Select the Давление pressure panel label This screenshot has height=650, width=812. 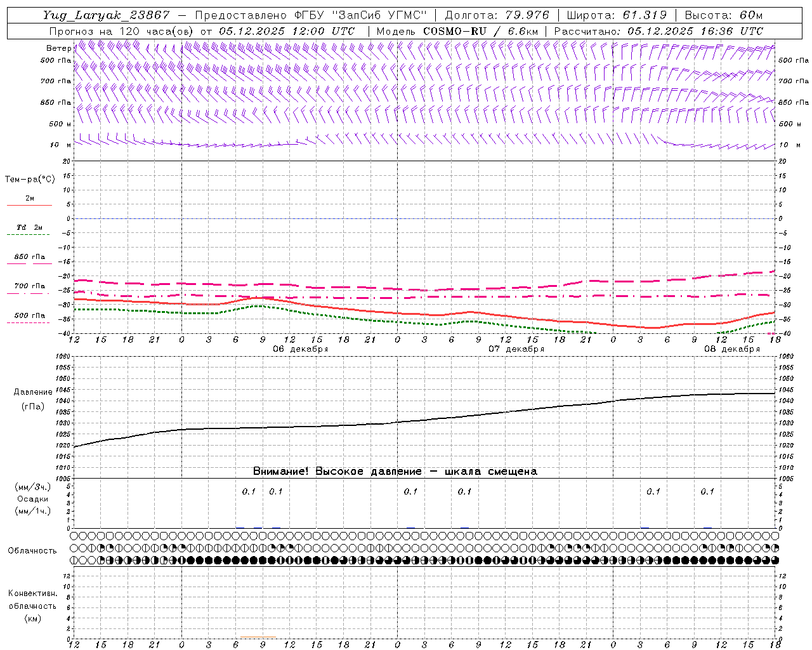(x=33, y=392)
